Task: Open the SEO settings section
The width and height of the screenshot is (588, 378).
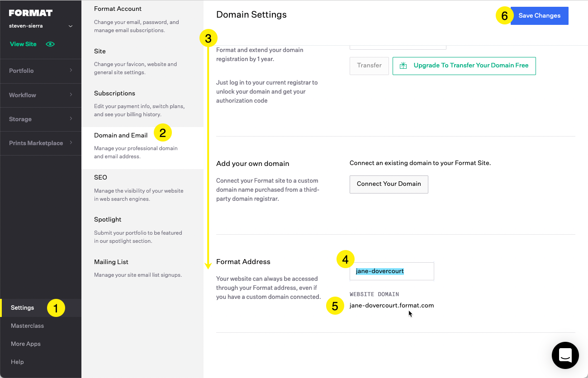Action: point(100,177)
